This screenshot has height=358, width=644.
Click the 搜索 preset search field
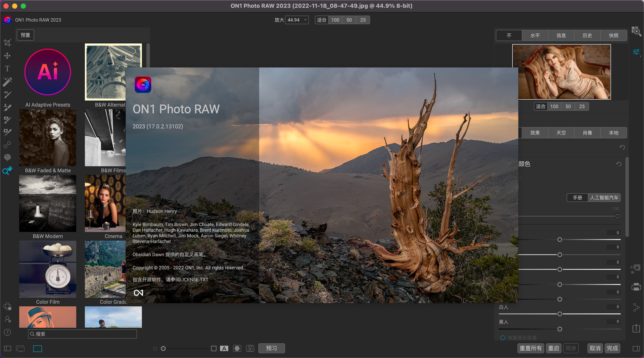82,334
